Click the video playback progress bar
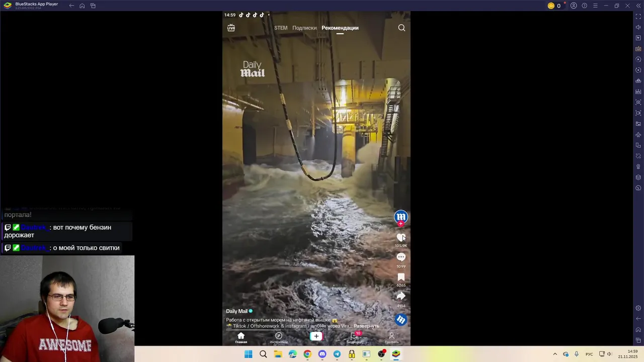 [316, 330]
